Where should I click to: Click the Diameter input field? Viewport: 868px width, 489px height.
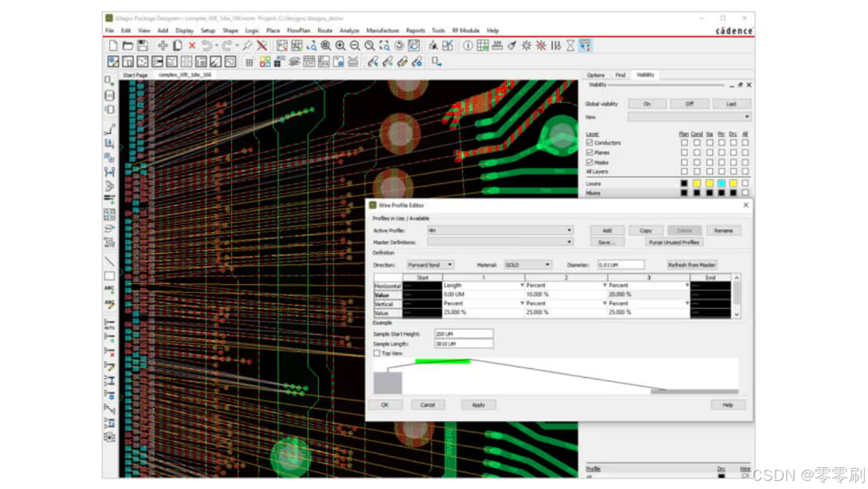point(621,265)
